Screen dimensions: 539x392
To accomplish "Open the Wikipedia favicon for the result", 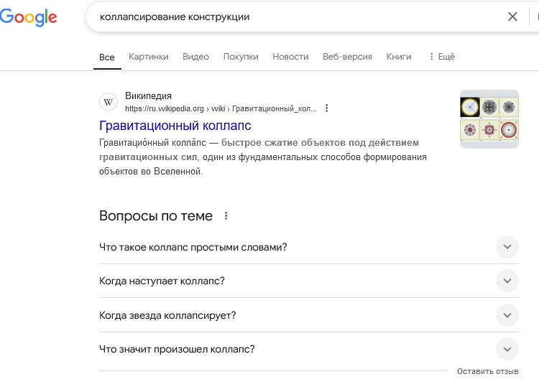I will click(109, 102).
